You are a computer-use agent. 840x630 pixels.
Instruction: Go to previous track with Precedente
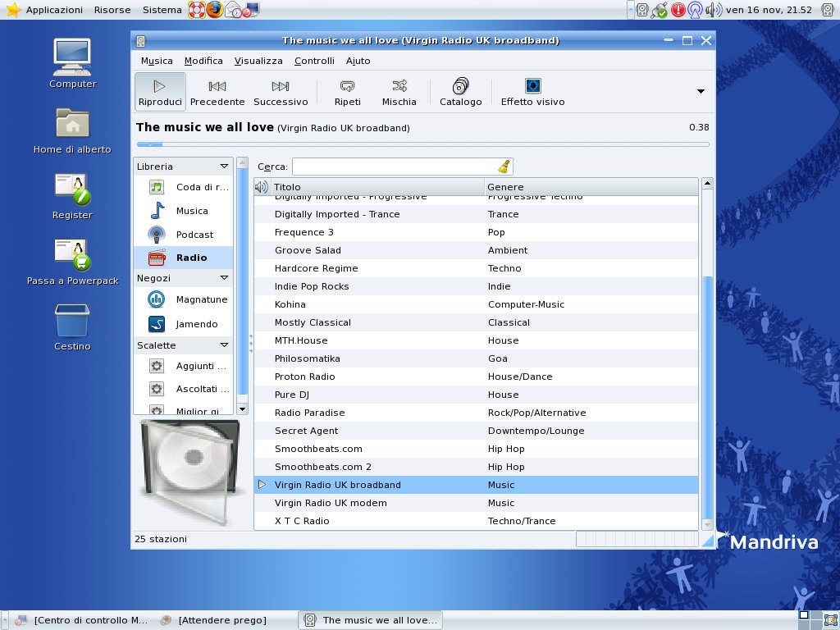point(217,92)
